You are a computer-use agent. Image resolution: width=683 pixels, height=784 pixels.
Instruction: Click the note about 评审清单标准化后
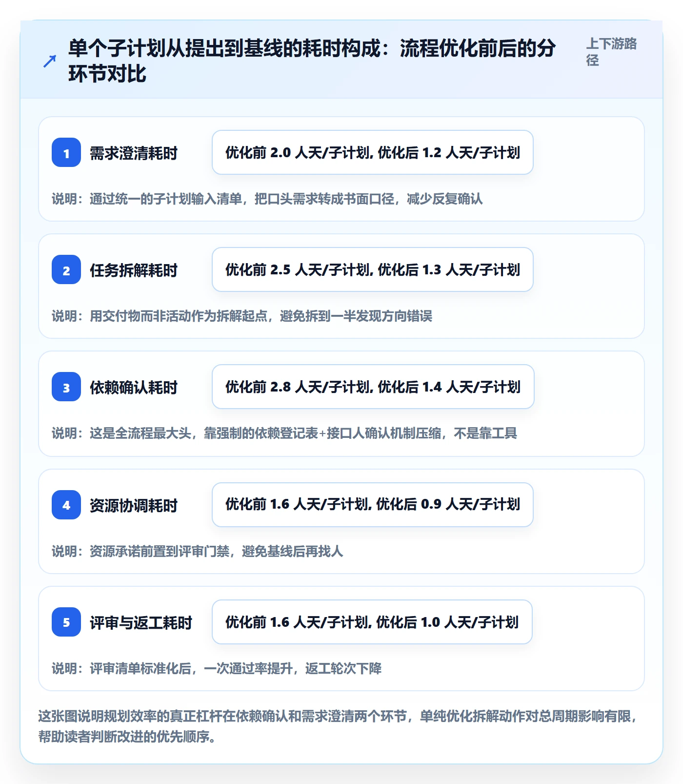(217, 669)
